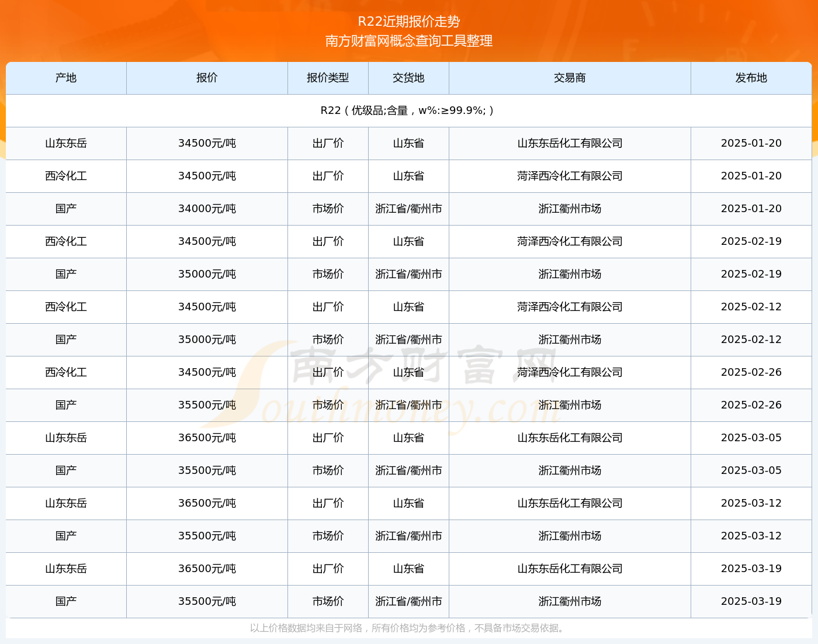Screen dimensions: 818x644
Task: Click the date 2025-03-19 in 国产 row
Action: (751, 601)
